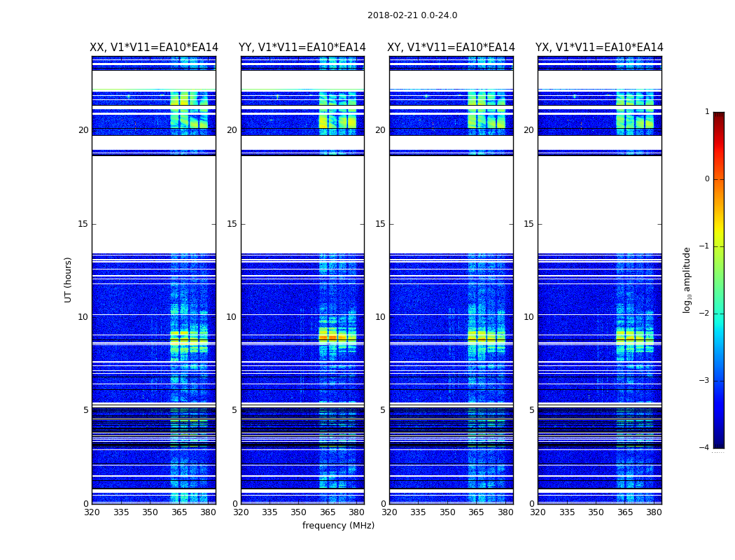This screenshot has width=735, height=560.
Task: Click the 350 frequency tick under YX panel
Action: click(x=596, y=512)
